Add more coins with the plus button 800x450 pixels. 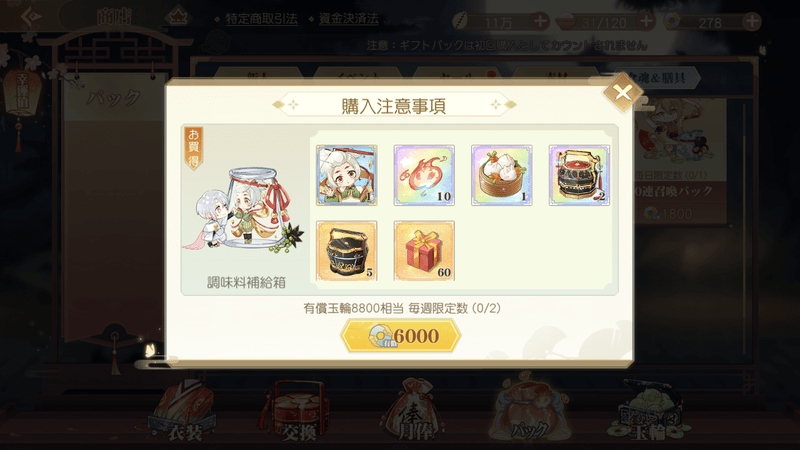pyautogui.click(x=540, y=21)
